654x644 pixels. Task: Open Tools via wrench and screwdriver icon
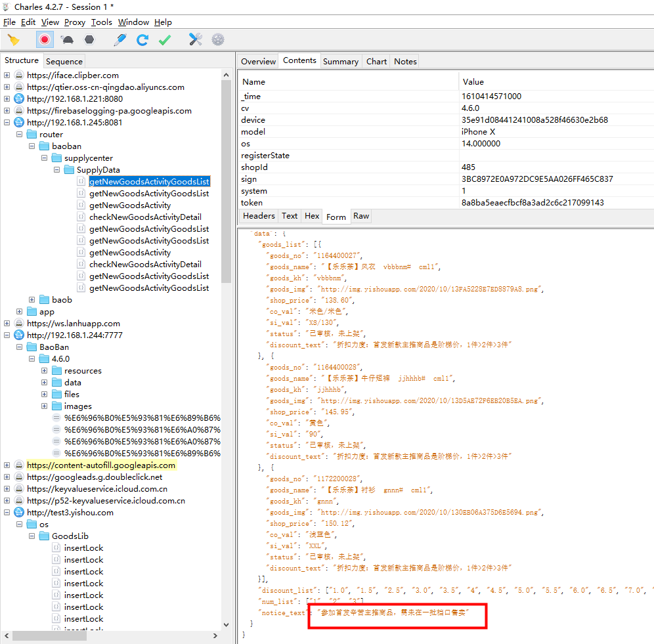(x=195, y=39)
